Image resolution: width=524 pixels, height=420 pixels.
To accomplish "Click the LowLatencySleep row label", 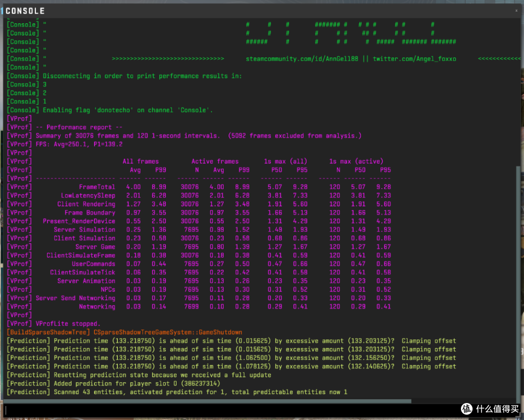I will pos(88,195).
